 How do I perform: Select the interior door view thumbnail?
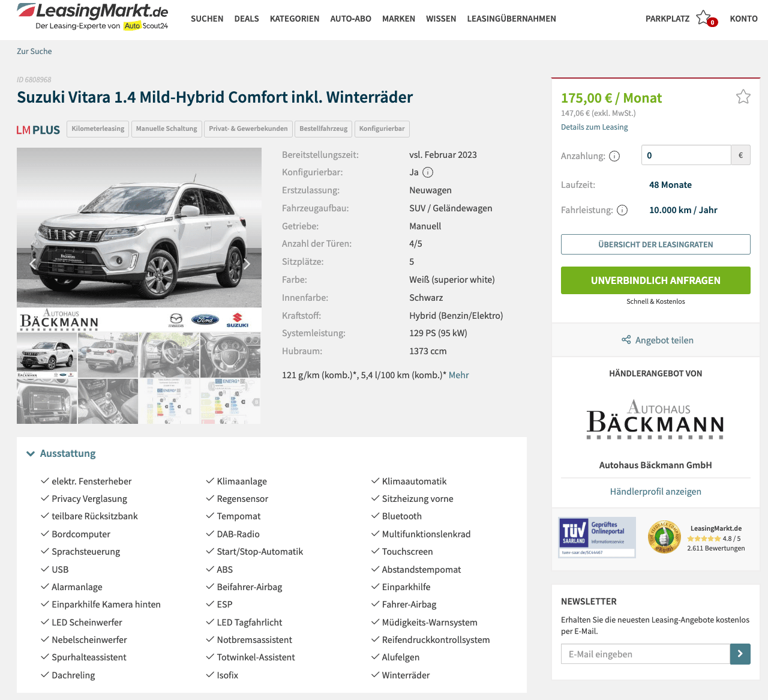coord(169,355)
